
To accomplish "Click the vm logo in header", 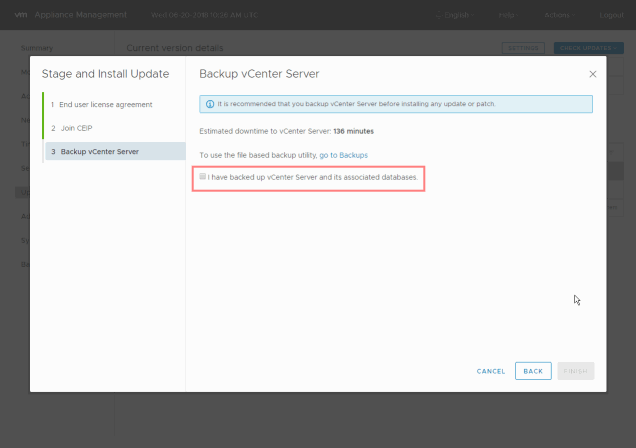I will (x=21, y=15).
